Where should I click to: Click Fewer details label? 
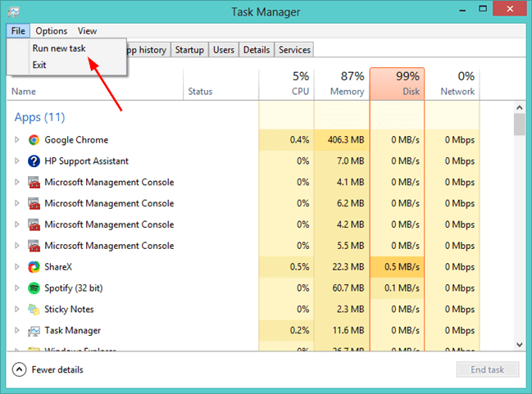57,369
